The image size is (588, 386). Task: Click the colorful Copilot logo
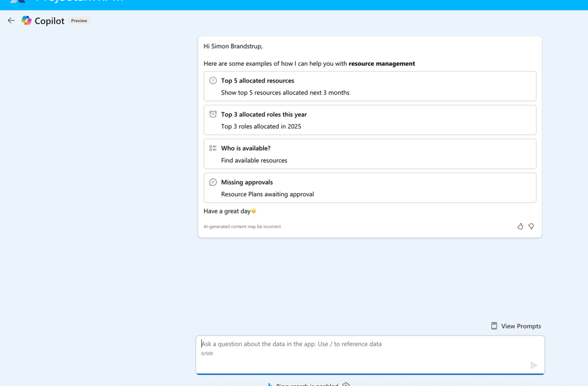click(26, 20)
